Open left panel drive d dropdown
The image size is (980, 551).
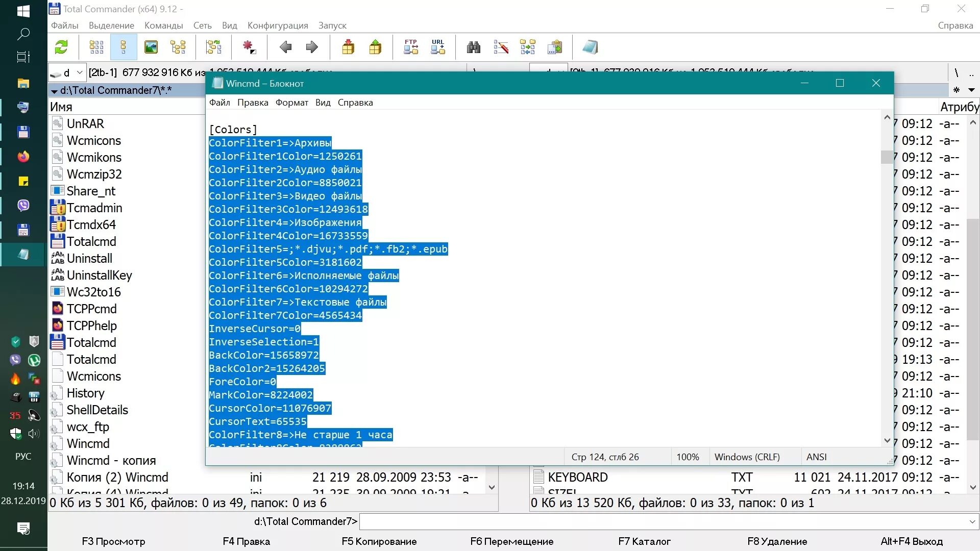click(x=80, y=73)
